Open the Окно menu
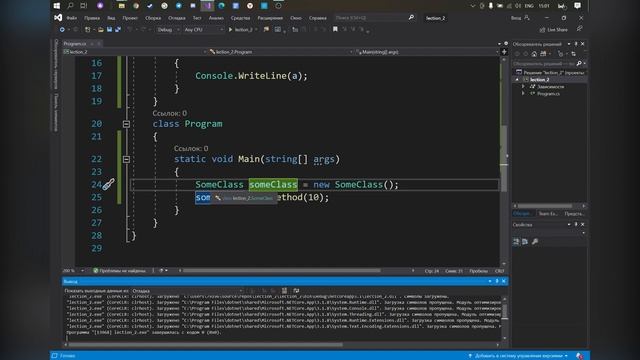640x360 pixels. click(x=296, y=18)
